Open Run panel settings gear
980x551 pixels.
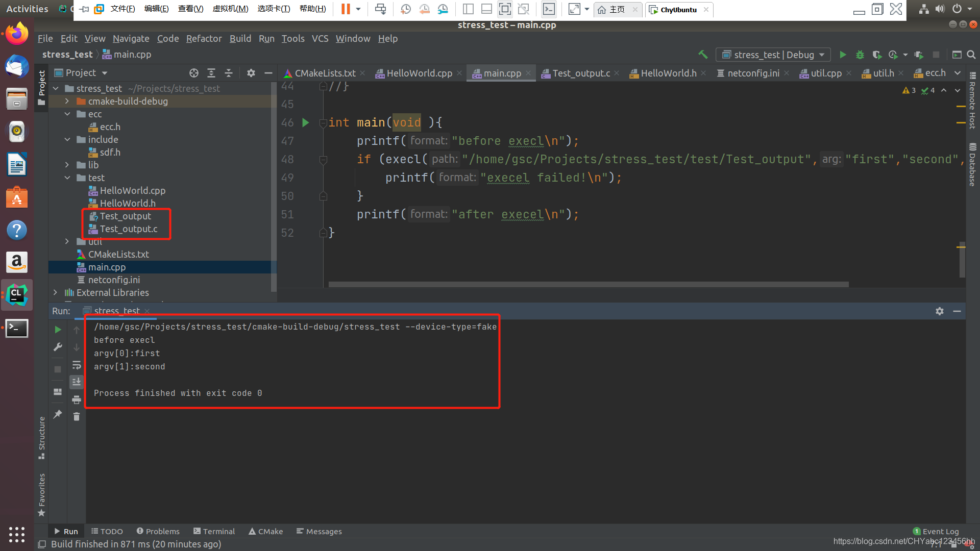(939, 311)
